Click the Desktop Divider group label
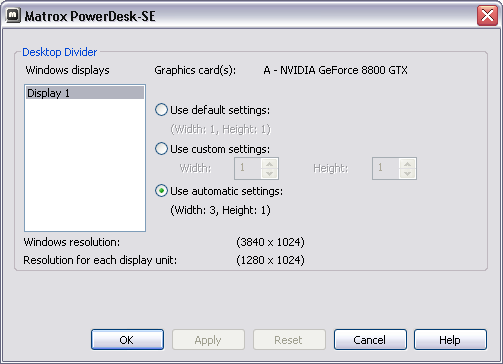 pos(60,52)
